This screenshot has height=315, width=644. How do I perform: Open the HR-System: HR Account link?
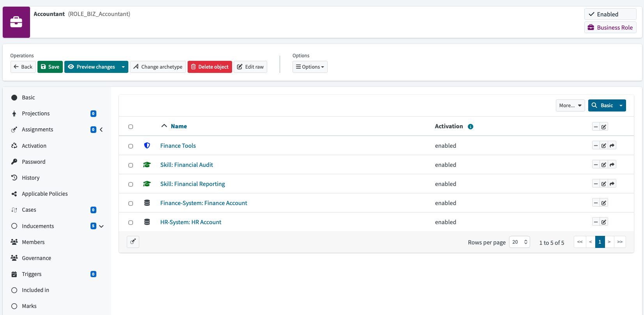coord(190,222)
